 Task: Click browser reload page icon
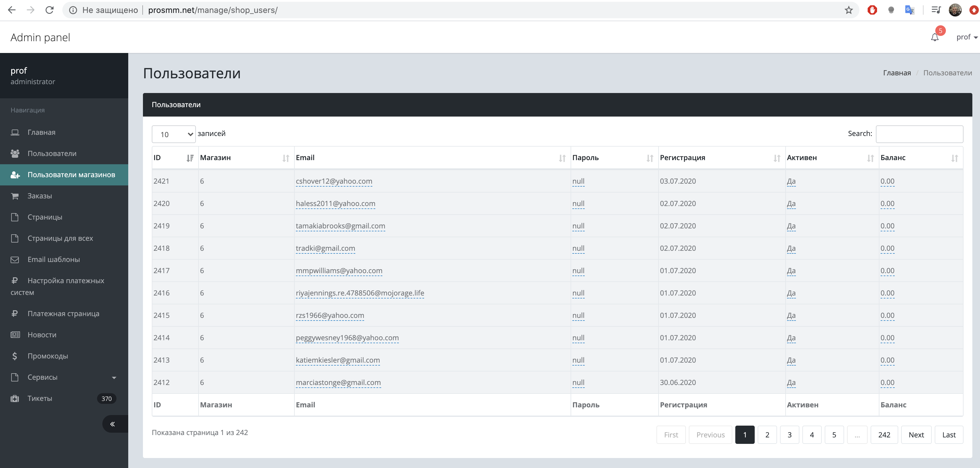(49, 10)
